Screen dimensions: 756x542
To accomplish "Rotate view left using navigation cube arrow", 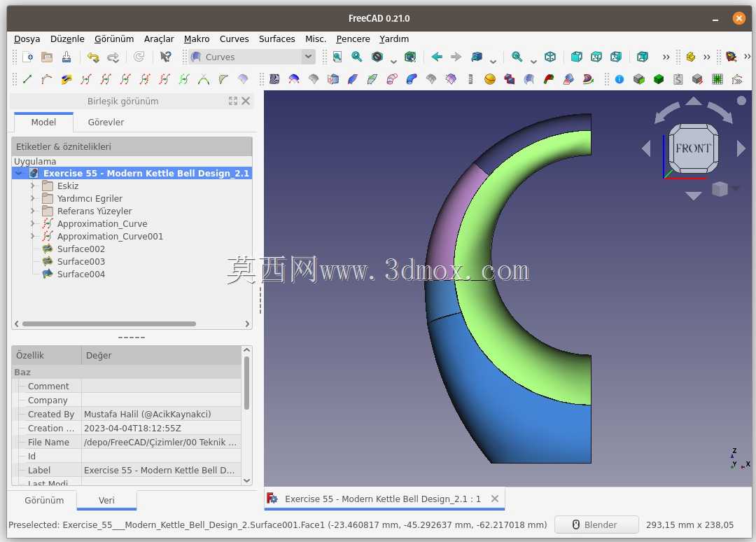I will (646, 148).
